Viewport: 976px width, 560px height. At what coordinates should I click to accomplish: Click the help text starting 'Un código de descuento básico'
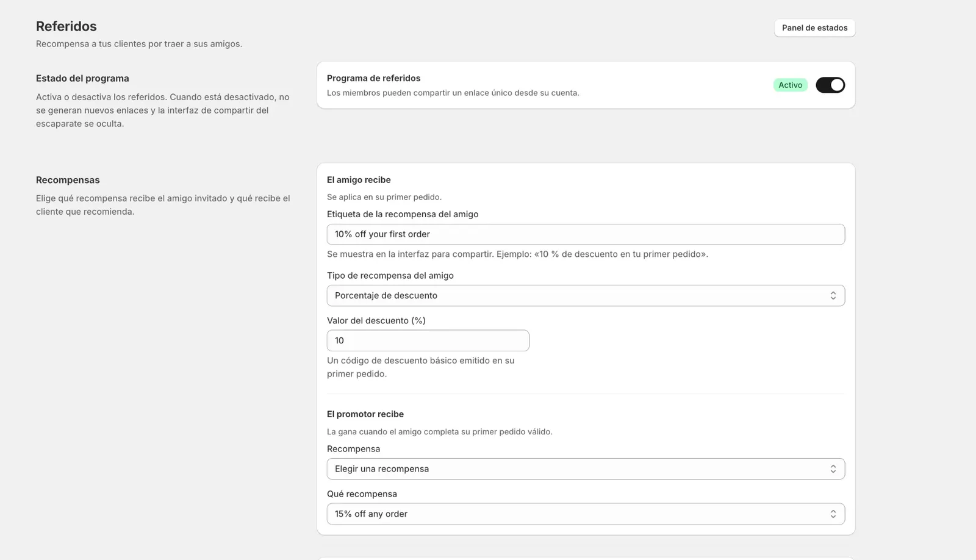[x=421, y=367]
